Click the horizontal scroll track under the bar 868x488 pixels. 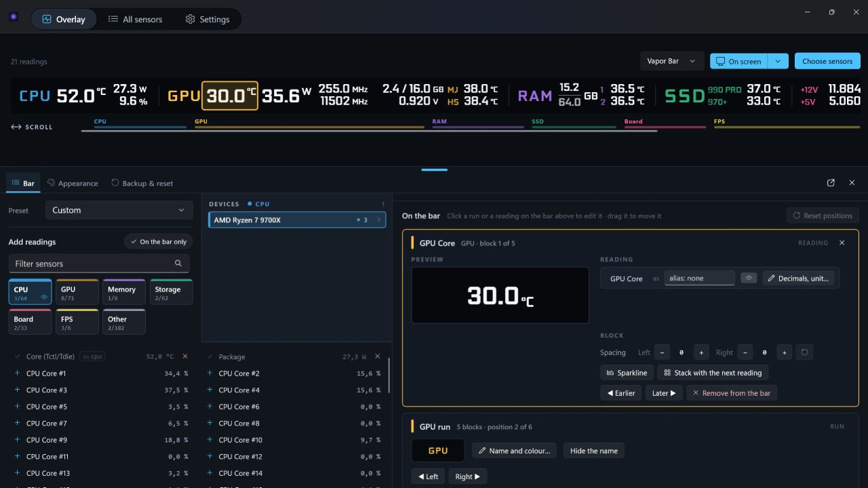pos(369,131)
